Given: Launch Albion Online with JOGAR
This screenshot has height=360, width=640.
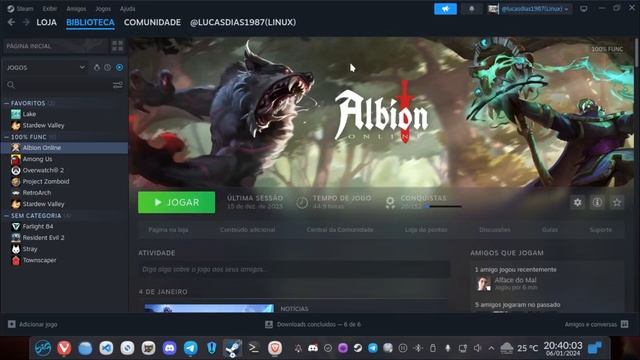Looking at the screenshot, I should point(176,202).
